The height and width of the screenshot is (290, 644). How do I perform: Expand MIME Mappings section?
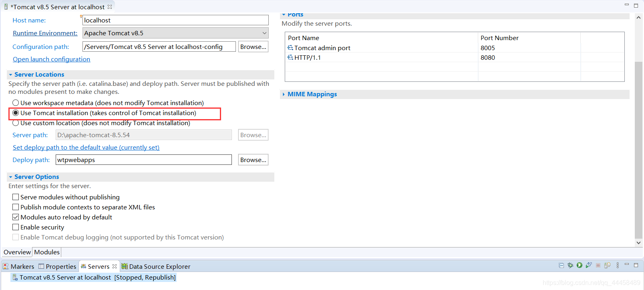(x=284, y=94)
